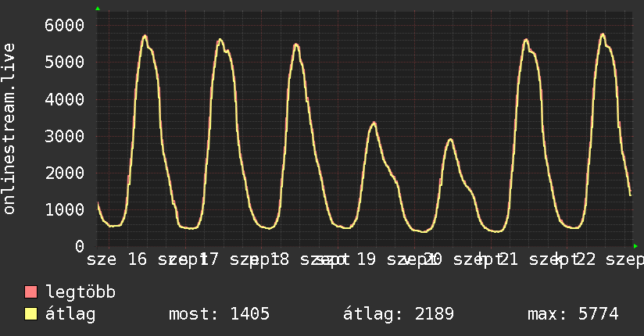Click the 1000 y-axis label
The width and height of the screenshot is (644, 336).
pyautogui.click(x=65, y=209)
